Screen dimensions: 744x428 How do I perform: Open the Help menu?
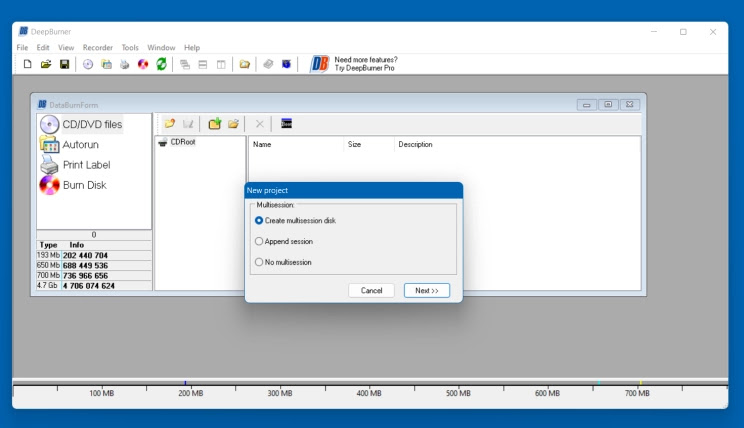192,47
